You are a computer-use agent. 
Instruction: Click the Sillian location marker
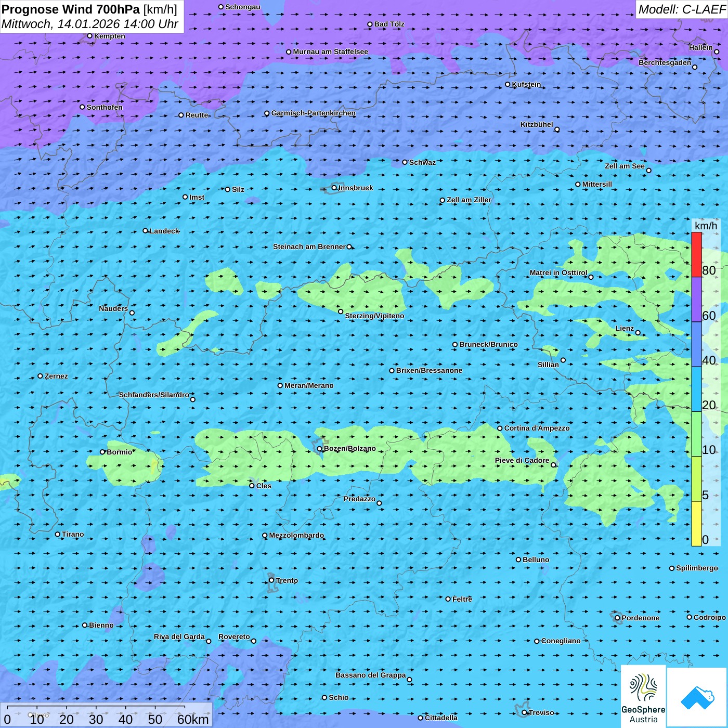tap(563, 360)
